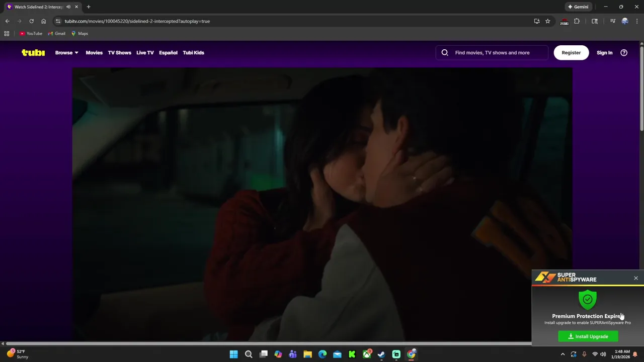Open Mail app from taskbar
This screenshot has width=644, height=362.
point(337,354)
